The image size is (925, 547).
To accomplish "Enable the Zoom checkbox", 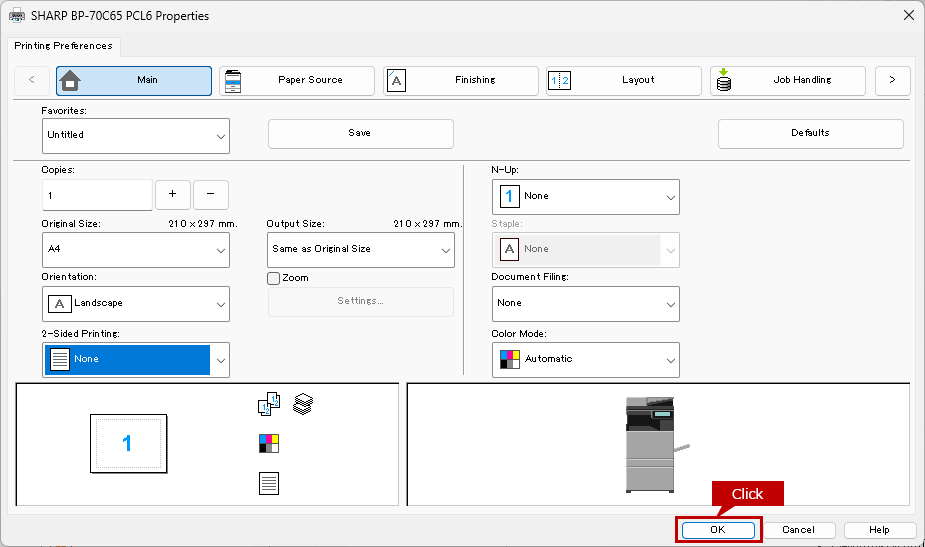I will tap(273, 279).
